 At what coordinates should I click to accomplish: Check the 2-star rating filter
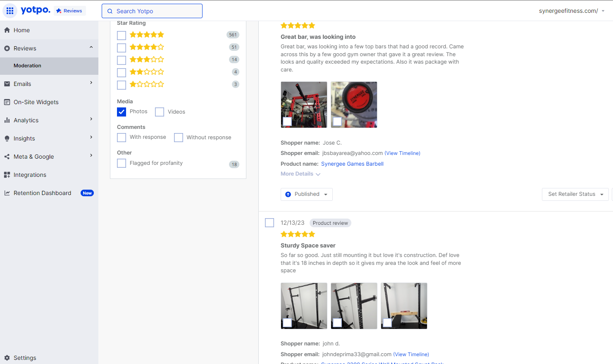122,73
